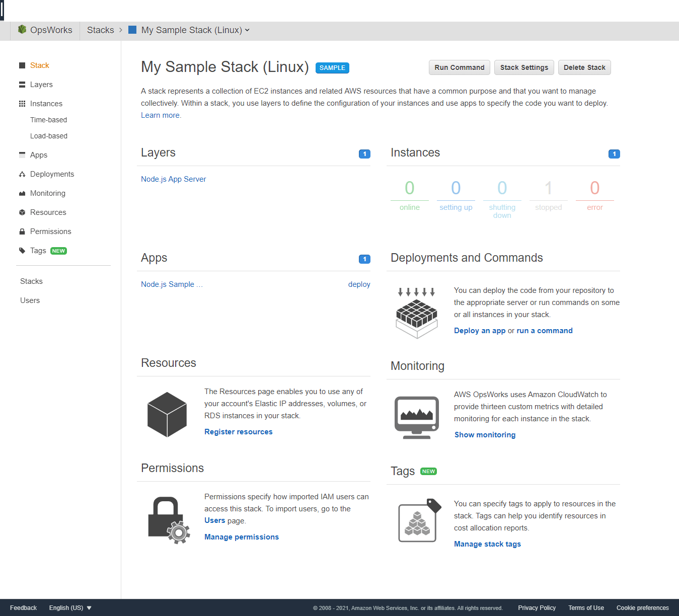The image size is (679, 616).
Task: Click the Tags illustration with label tag
Action: [420, 520]
